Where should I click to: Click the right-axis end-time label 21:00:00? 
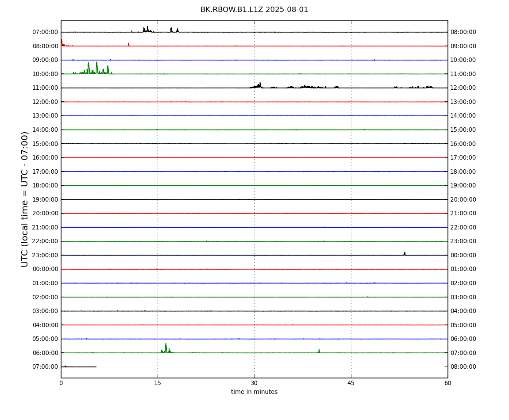point(463,214)
